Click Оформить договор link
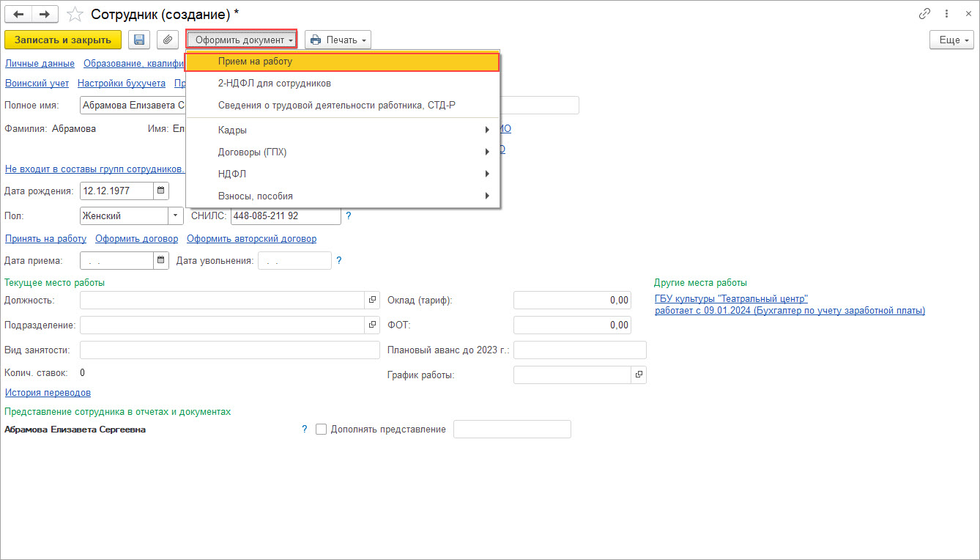Screen dimensions: 980x560 137,239
